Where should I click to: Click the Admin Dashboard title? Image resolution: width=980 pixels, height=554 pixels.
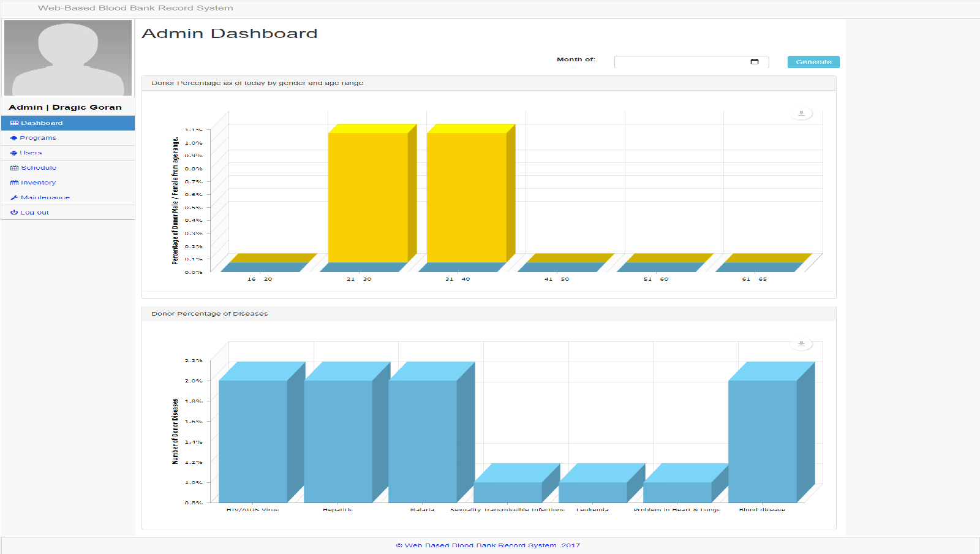230,34
